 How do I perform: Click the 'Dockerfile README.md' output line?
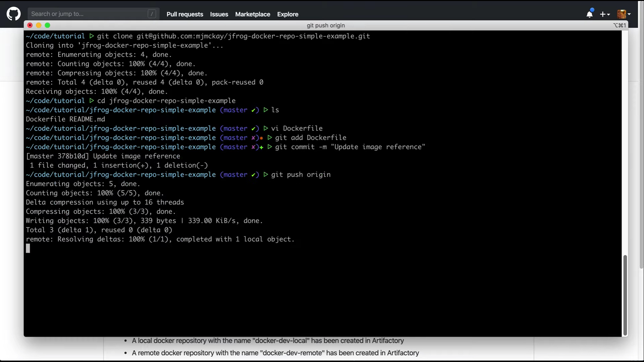click(65, 119)
